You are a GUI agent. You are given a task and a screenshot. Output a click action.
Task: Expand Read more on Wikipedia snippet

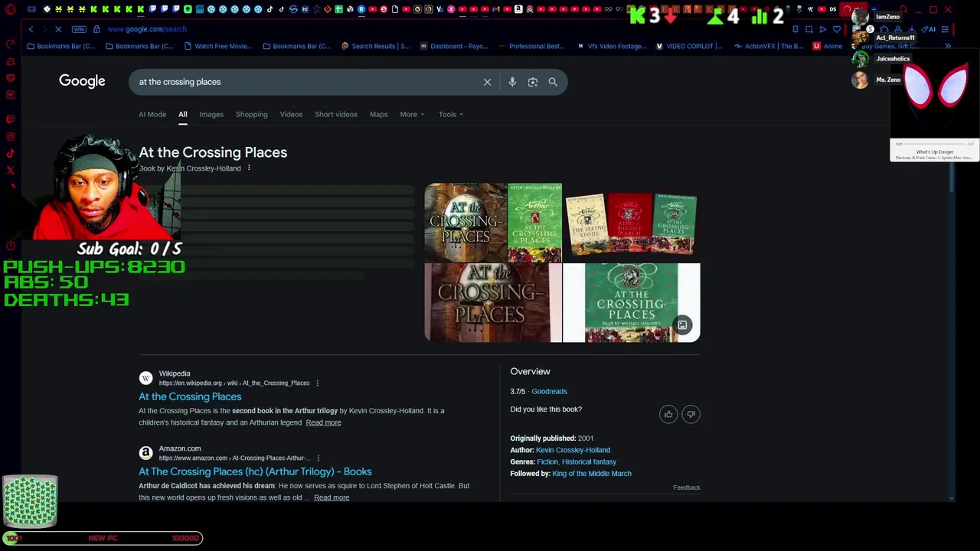click(323, 422)
